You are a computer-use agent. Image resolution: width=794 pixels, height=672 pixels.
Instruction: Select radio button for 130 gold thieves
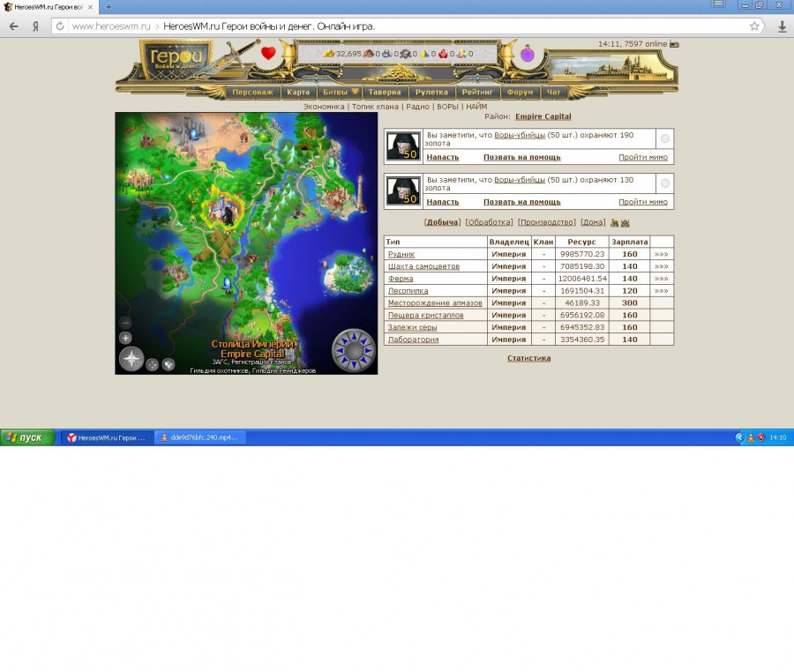(665, 183)
